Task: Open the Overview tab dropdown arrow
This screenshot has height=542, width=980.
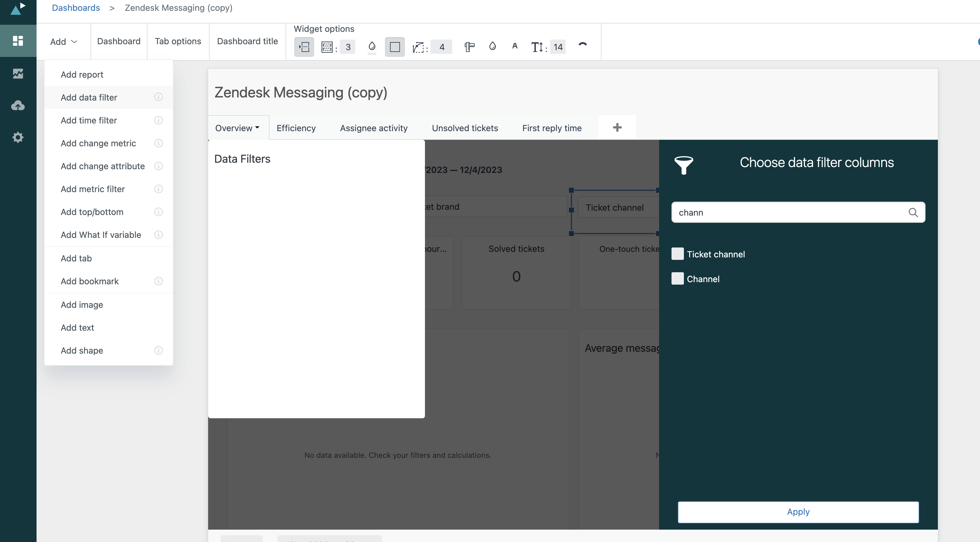Action: [258, 128]
